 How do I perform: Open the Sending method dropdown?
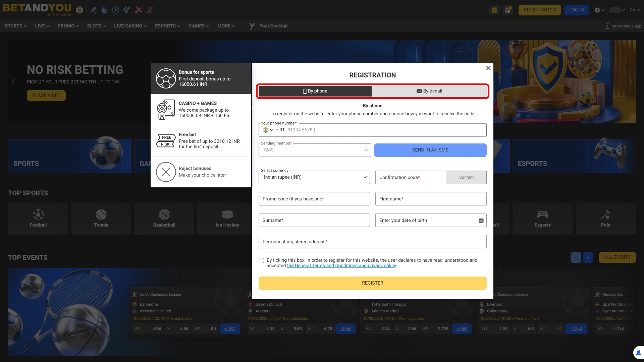coord(314,150)
